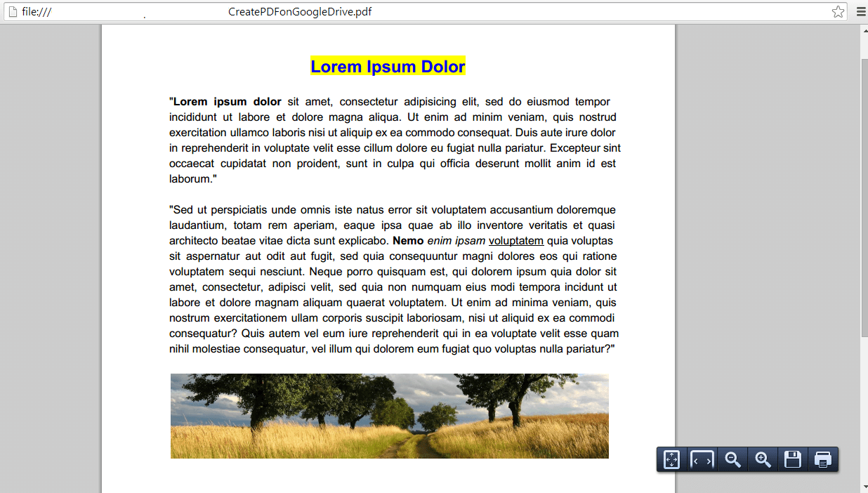
Task: Click the scrollbar down arrow
Action: (863, 487)
